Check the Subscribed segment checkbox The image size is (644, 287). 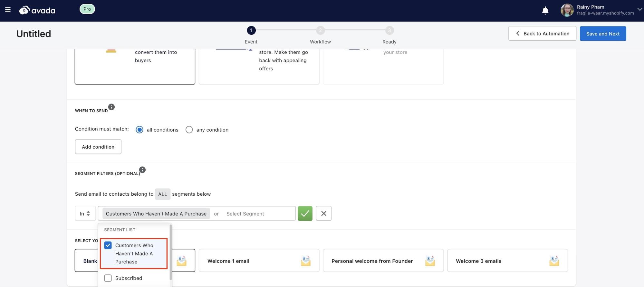pos(108,278)
